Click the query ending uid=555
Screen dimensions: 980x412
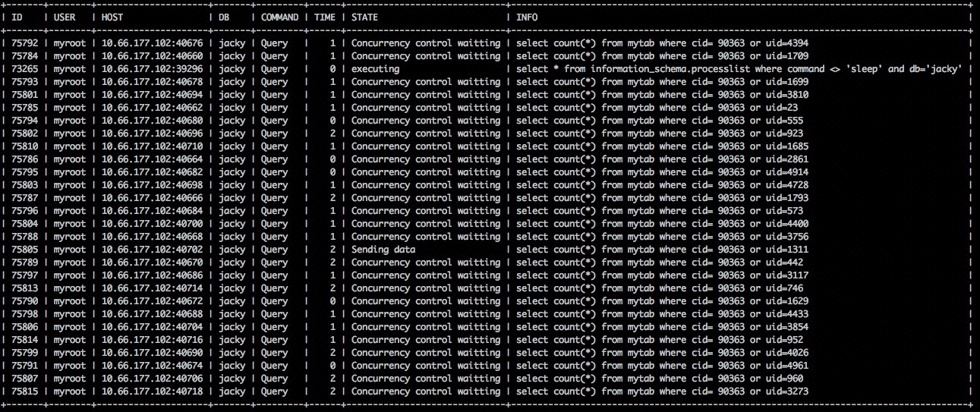pyautogui.click(x=660, y=121)
